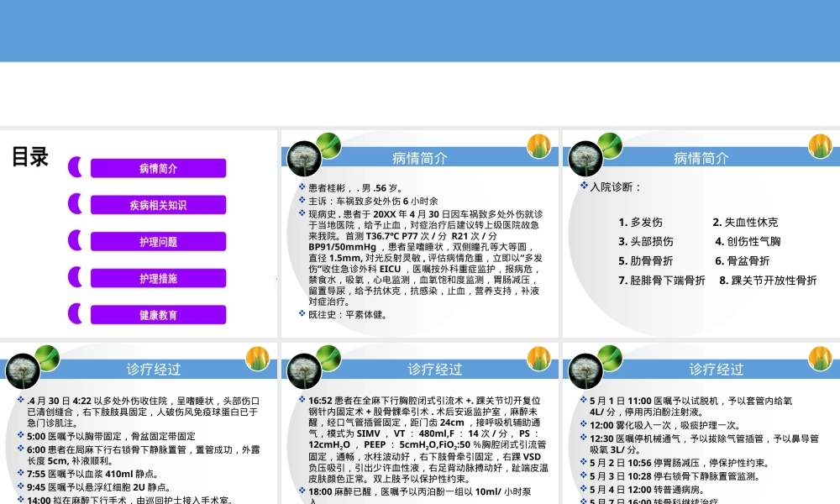Click the purple 护理措施 button

[x=158, y=278]
